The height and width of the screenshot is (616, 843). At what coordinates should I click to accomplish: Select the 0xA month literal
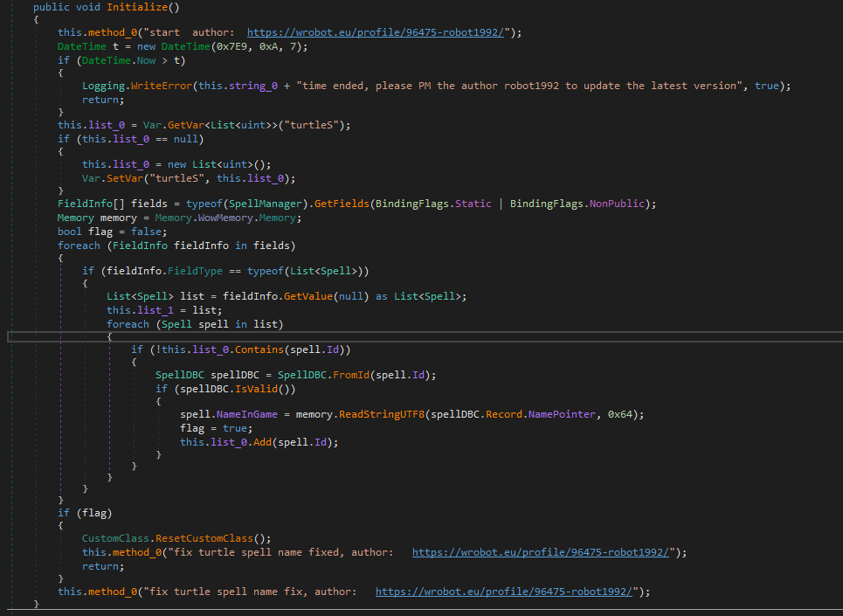point(268,46)
